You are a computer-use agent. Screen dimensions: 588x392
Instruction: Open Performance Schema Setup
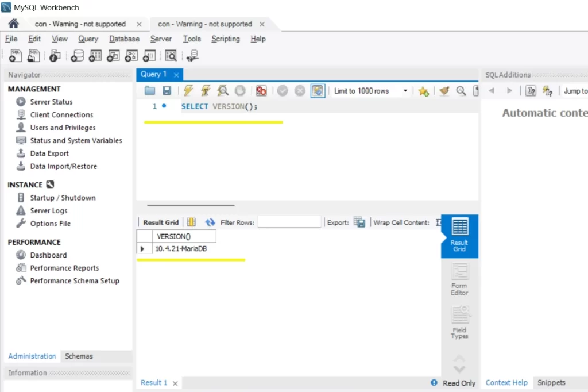tap(75, 280)
